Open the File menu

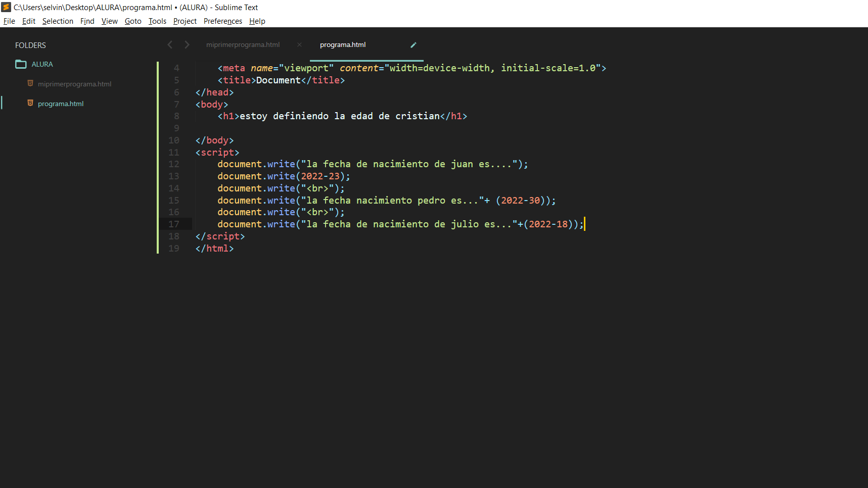tap(9, 21)
